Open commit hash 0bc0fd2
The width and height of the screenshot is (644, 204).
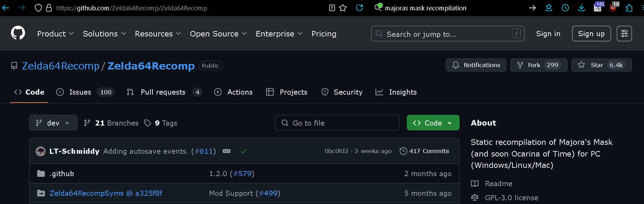[336, 151]
